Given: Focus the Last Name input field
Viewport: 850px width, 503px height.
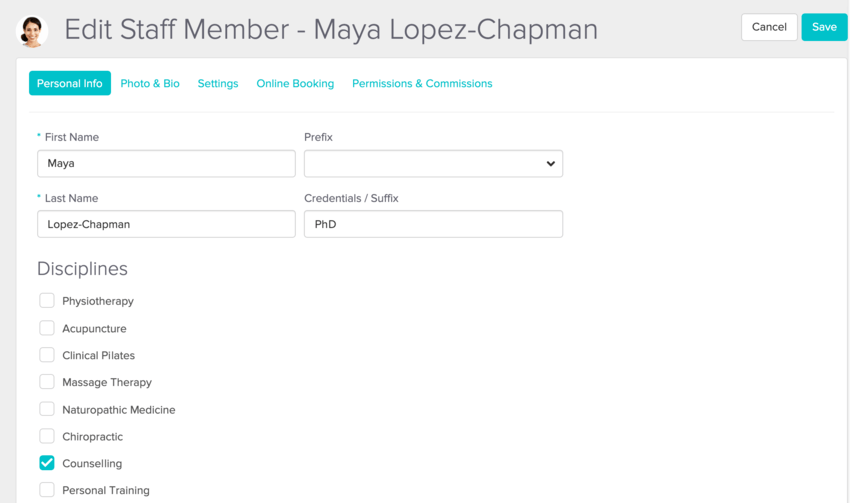Looking at the screenshot, I should click(166, 224).
